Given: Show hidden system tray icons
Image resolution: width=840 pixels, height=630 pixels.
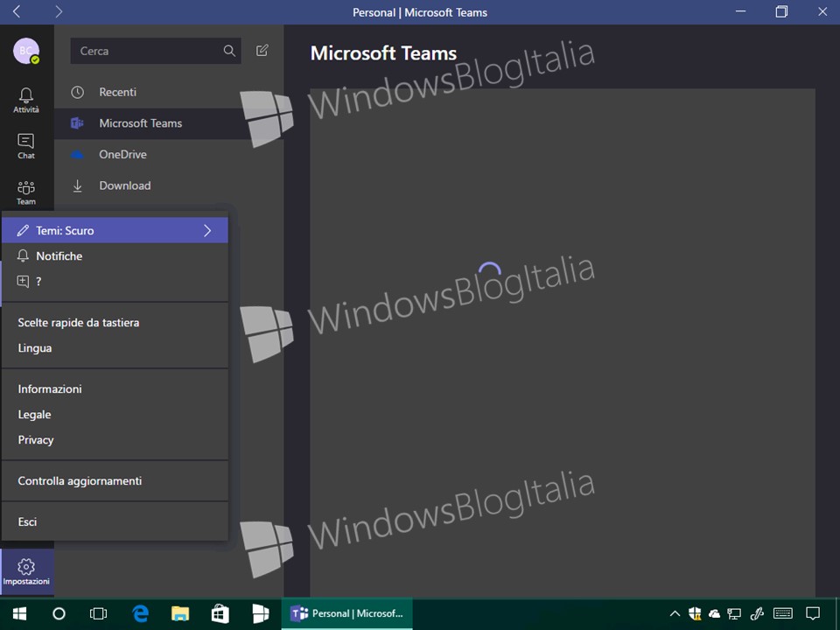Looking at the screenshot, I should (x=675, y=614).
